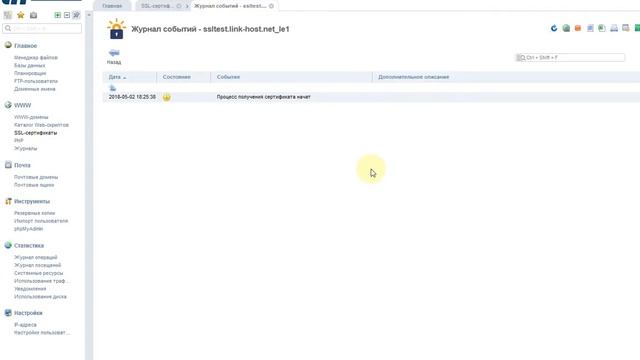Click the yellow status icon in log row
The width and height of the screenshot is (640, 360).
coord(167,97)
